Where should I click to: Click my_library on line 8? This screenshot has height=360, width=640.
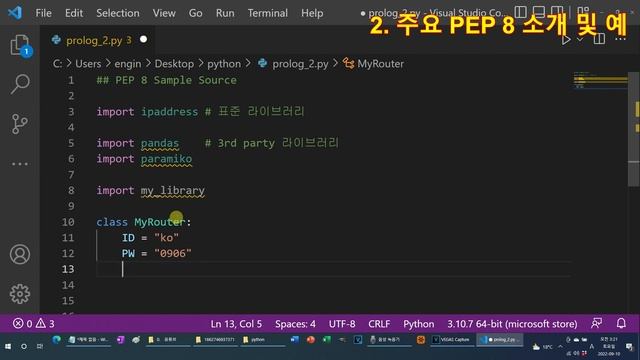point(173,191)
